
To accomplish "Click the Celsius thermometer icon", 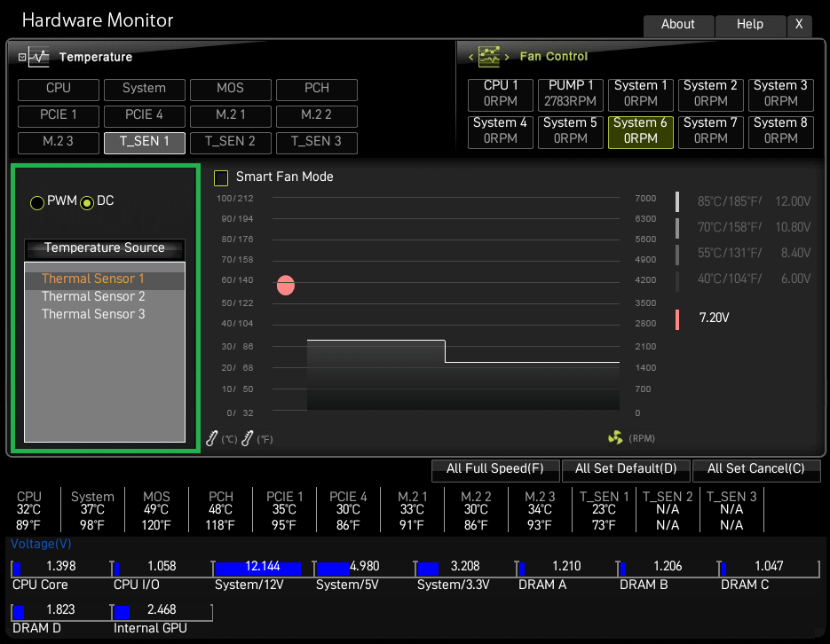I will click(x=212, y=437).
